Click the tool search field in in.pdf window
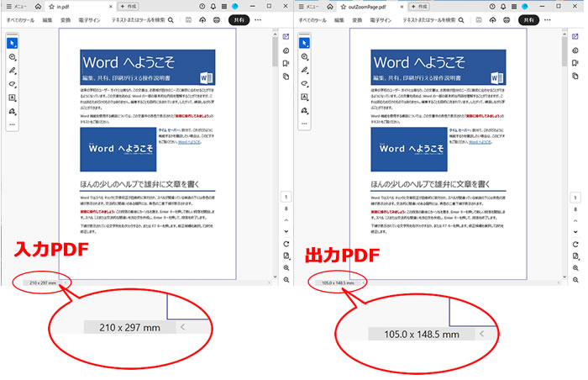The height and width of the screenshot is (380, 588). pyautogui.click(x=143, y=20)
